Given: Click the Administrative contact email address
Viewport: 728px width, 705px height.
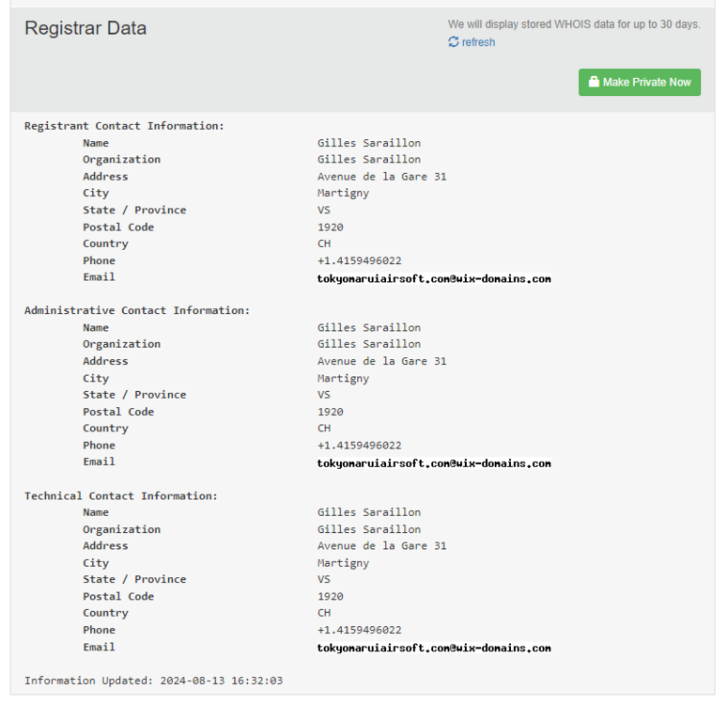Looking at the screenshot, I should point(434,463).
